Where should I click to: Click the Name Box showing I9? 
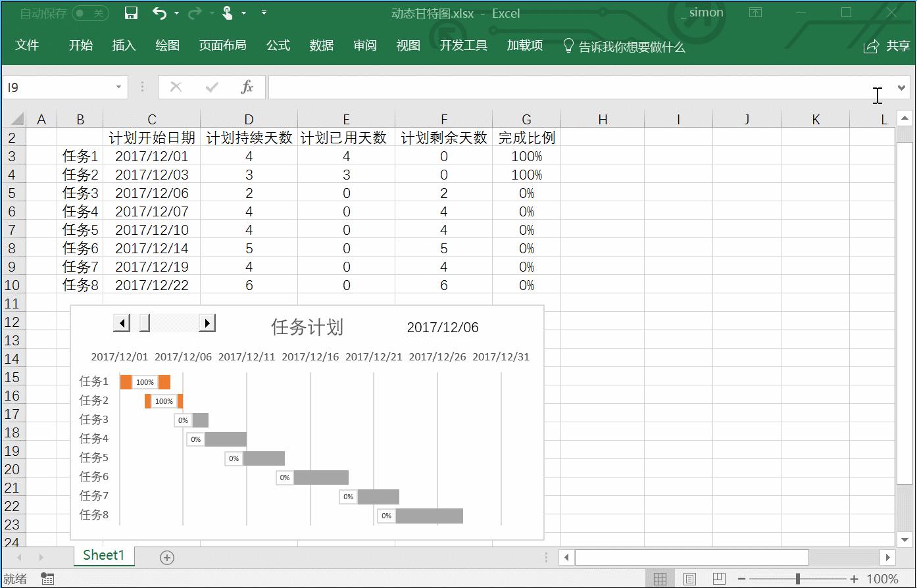click(x=59, y=87)
